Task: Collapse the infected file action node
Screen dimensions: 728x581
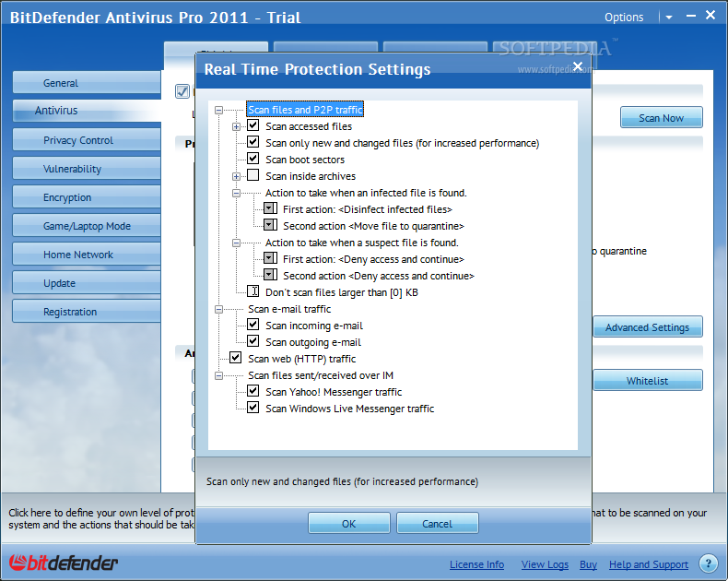Action: click(236, 193)
